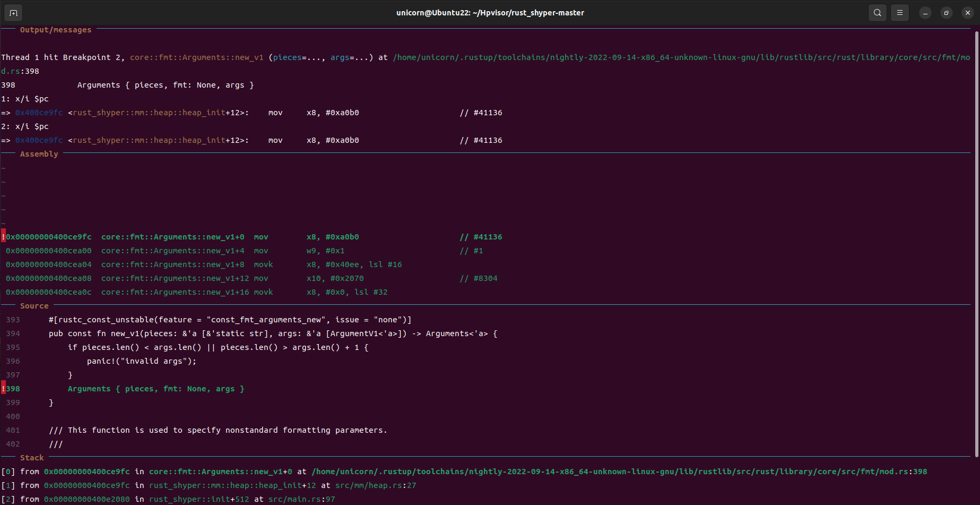Click source line 394 'pub const fn new_v1'
Image resolution: width=980 pixels, height=505 pixels.
coord(273,333)
